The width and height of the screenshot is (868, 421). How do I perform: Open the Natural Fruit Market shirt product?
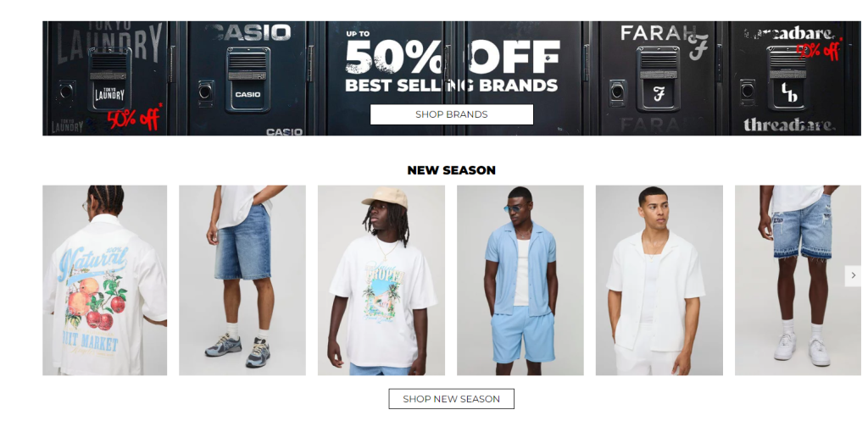104,280
